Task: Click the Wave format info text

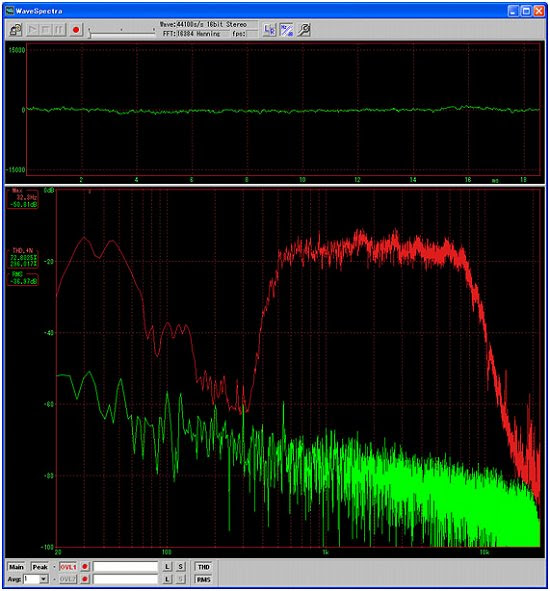Action: click(203, 24)
